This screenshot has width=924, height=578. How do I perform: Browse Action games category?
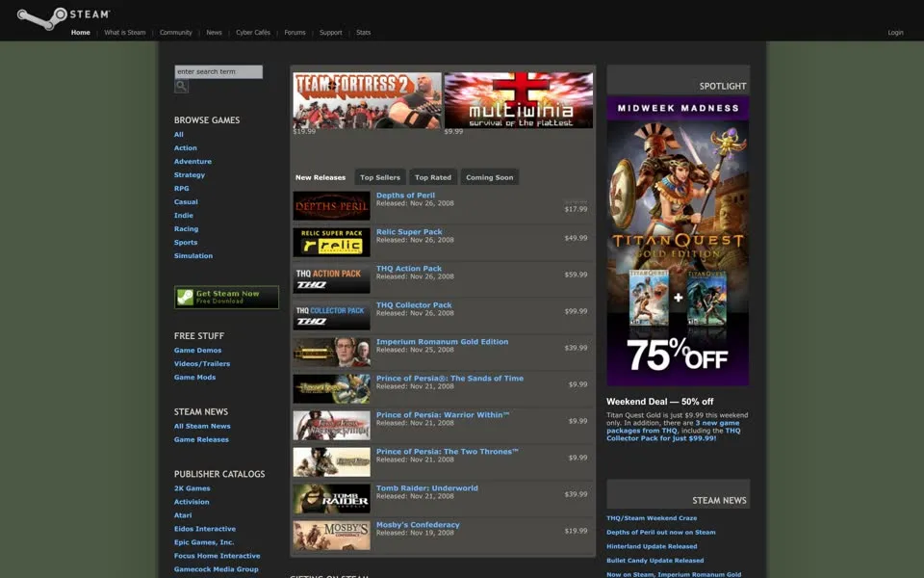point(186,148)
